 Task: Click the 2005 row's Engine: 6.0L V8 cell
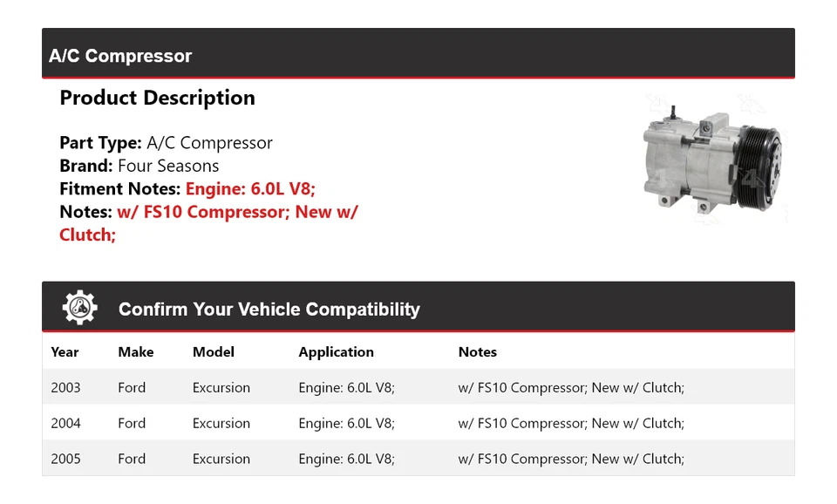(x=346, y=459)
